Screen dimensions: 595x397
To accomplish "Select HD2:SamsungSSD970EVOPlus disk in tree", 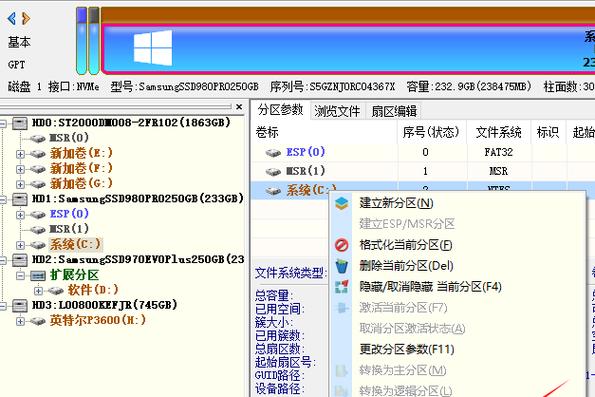I will coord(138,259).
